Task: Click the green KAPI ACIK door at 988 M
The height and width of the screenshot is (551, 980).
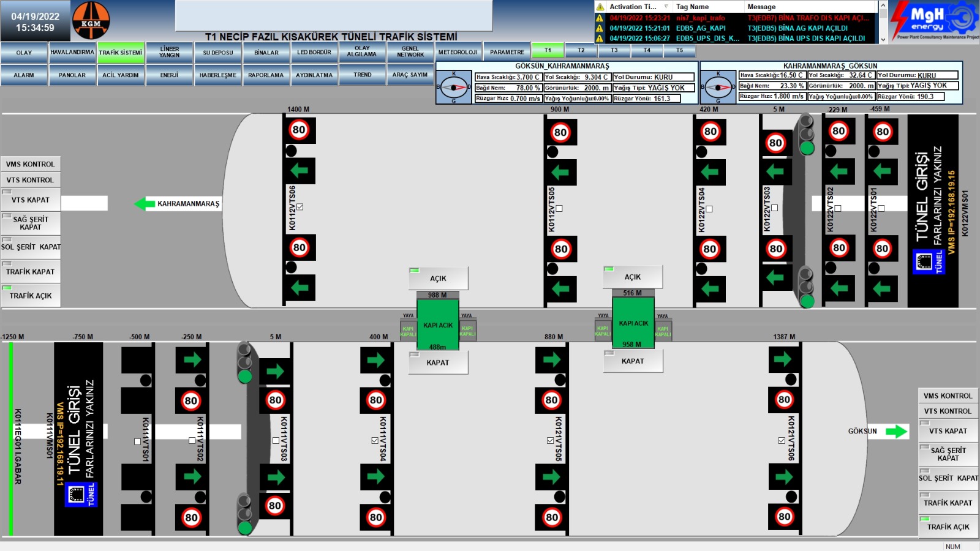Action: [437, 324]
